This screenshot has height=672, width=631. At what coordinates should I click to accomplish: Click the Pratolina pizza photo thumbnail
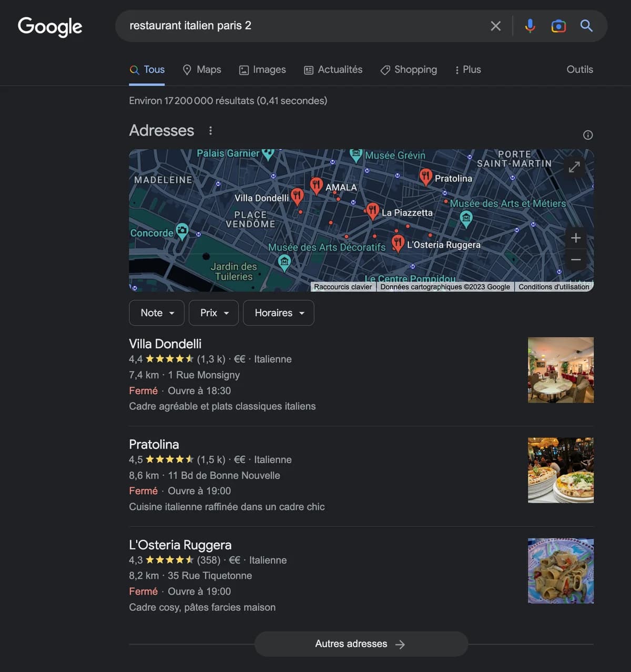click(561, 471)
